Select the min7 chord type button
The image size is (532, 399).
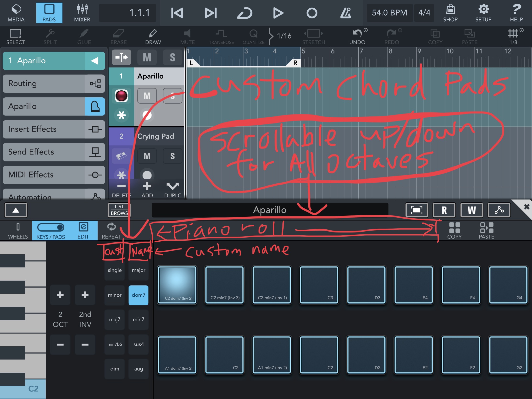[139, 319]
